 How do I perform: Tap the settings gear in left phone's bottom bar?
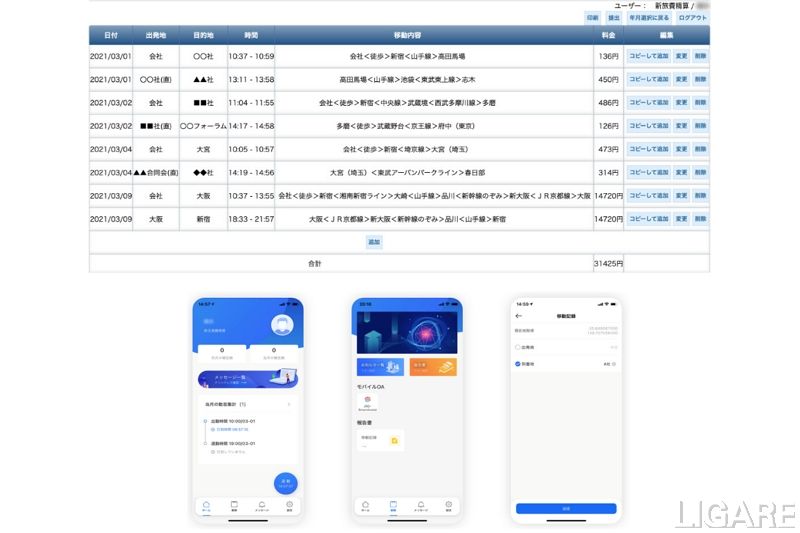pos(289,506)
